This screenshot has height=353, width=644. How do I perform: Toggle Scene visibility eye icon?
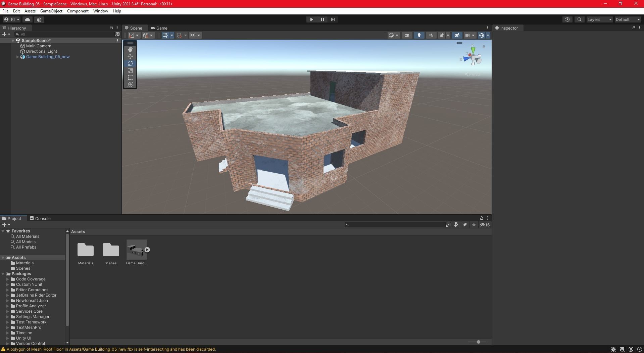tap(457, 35)
